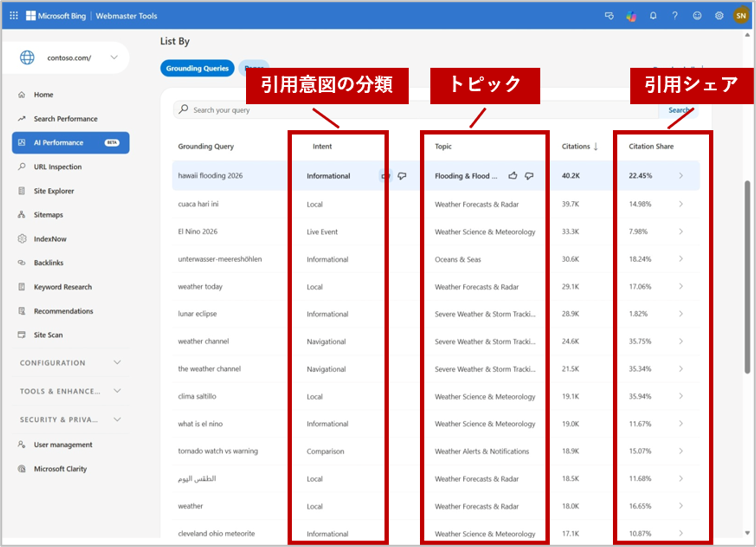Expand the TOOLS & ENHANCE... section

[117, 391]
